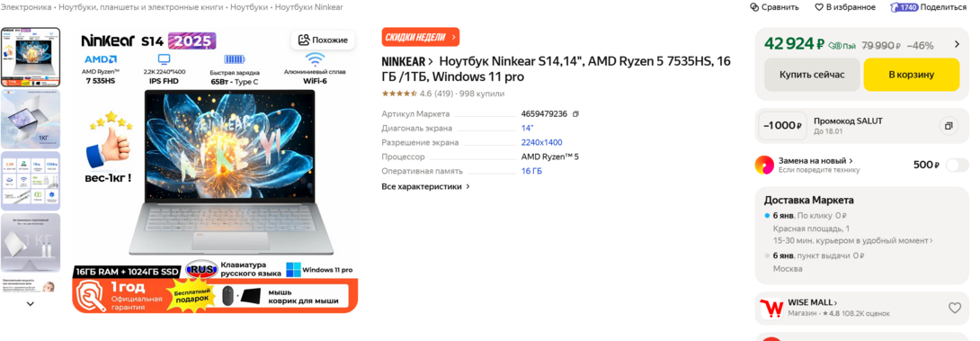Screen dimensions: 980x341
Task: Click RAM value 16 ГБ
Action: (x=532, y=171)
